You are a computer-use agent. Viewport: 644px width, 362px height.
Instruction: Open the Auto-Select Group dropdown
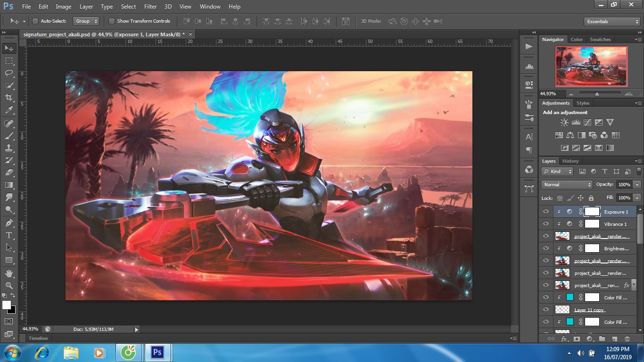tap(86, 21)
